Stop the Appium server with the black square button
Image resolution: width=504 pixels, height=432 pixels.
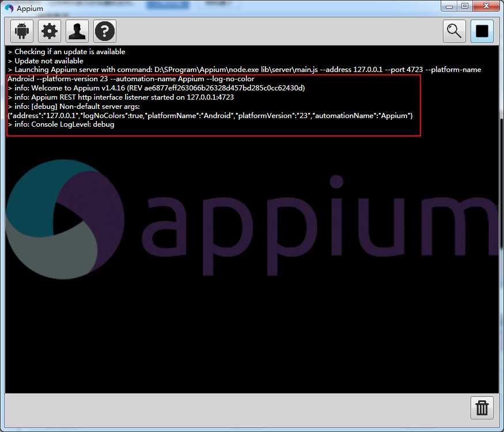(x=482, y=31)
